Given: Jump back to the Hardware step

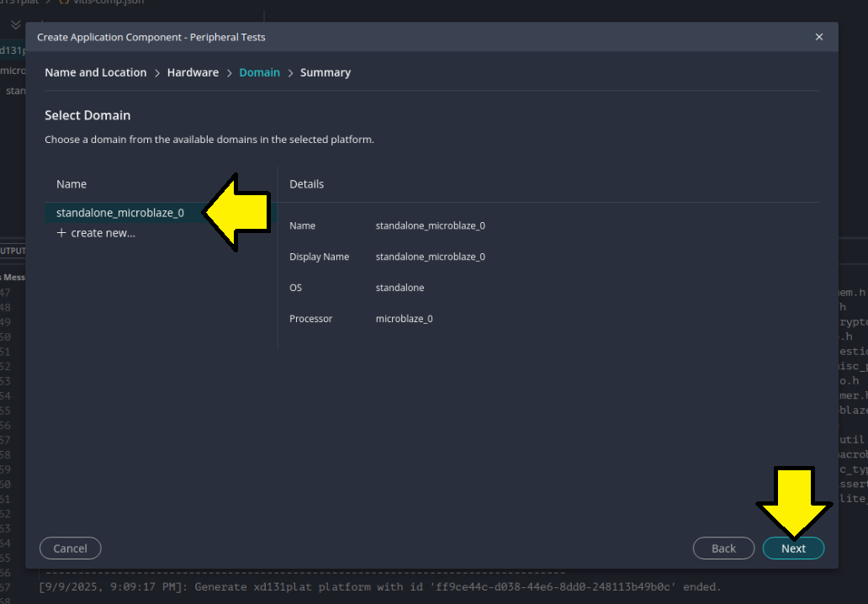Looking at the screenshot, I should [x=193, y=73].
